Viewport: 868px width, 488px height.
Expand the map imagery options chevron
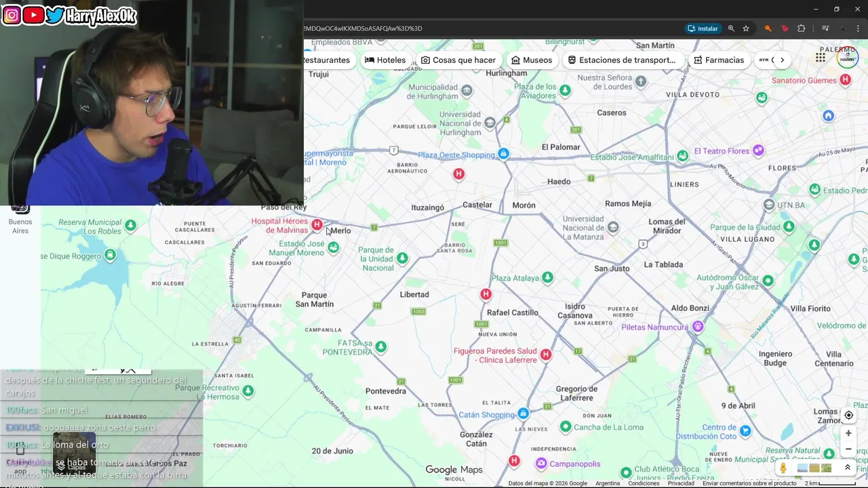[847, 468]
